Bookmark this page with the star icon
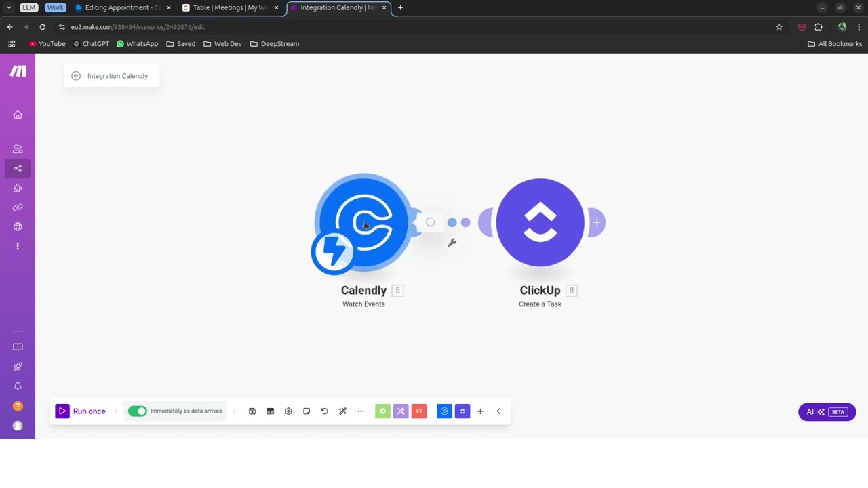This screenshot has height=488, width=868. point(779,27)
